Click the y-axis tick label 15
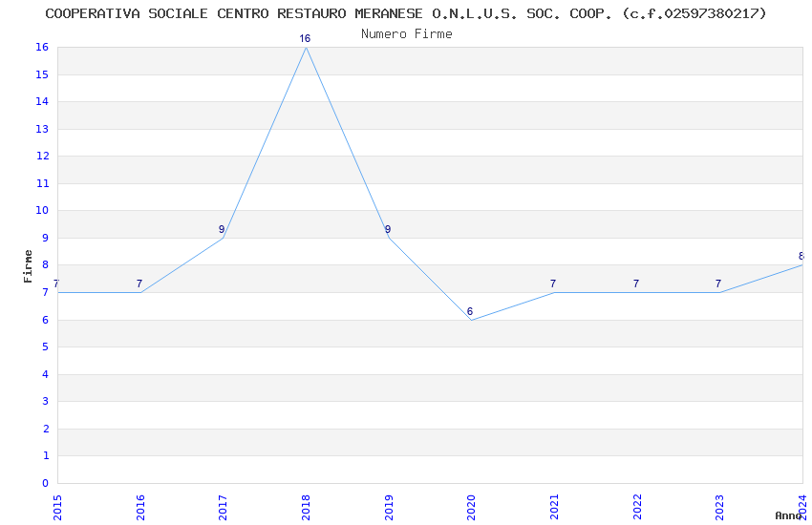 pyautogui.click(x=42, y=74)
